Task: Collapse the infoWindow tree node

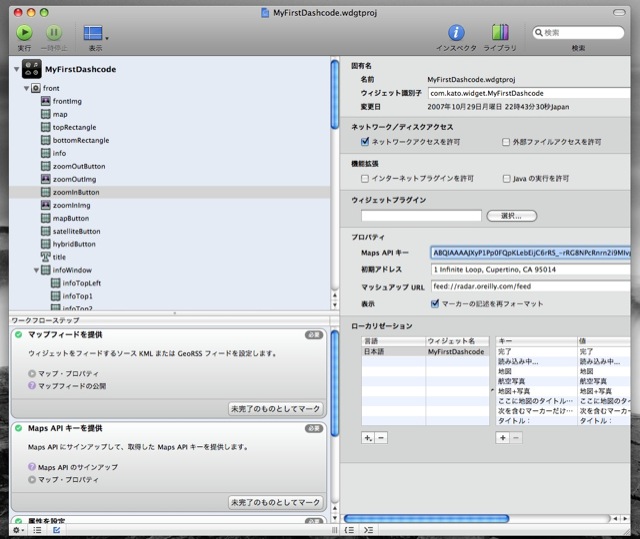Action: tap(36, 270)
